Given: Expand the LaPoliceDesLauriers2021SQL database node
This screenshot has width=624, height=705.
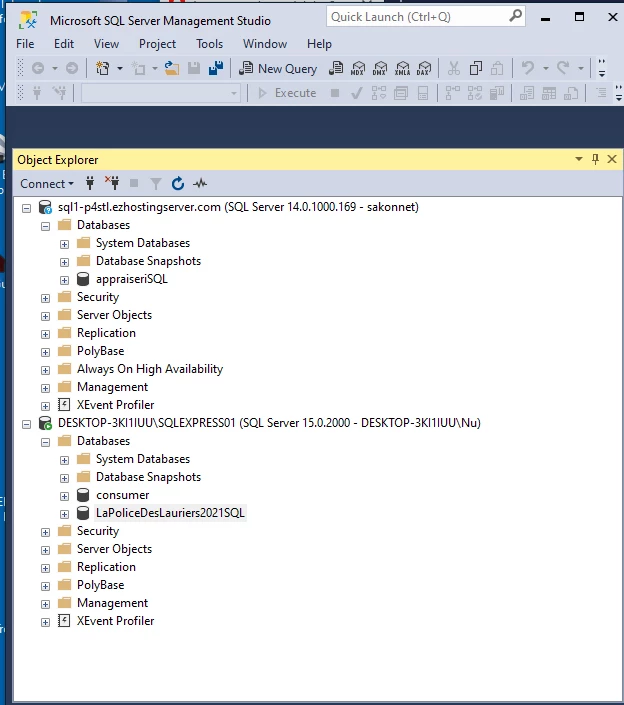Looking at the screenshot, I should tap(64, 514).
